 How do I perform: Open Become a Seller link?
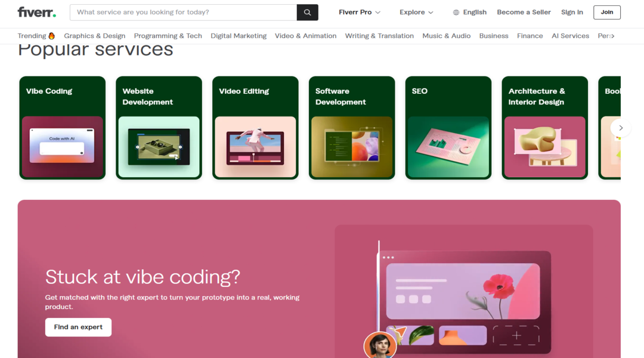point(524,13)
